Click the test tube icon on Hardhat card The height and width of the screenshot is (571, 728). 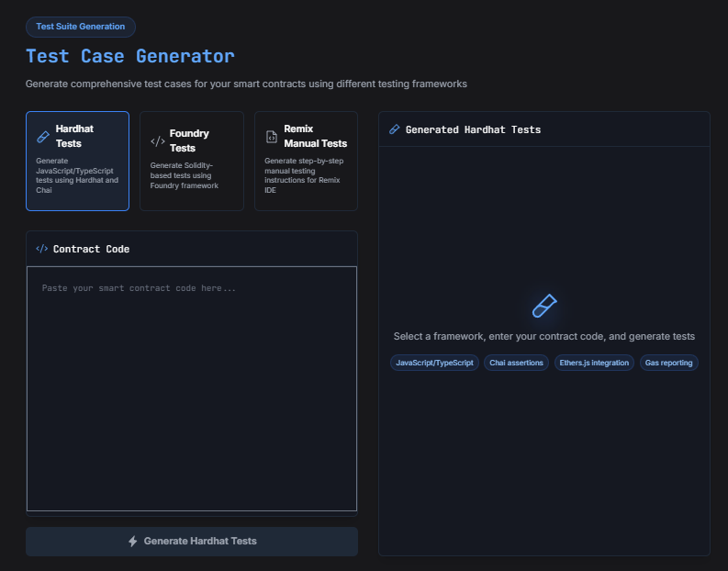point(43,137)
